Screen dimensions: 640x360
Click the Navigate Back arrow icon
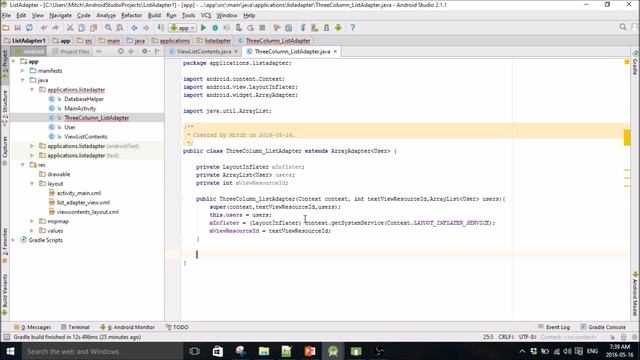coord(134,28)
